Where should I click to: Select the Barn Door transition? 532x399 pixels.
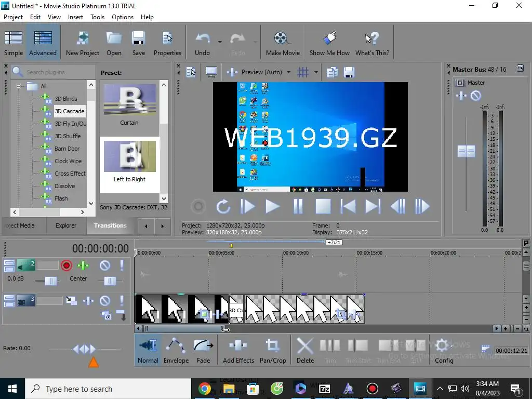pyautogui.click(x=67, y=149)
